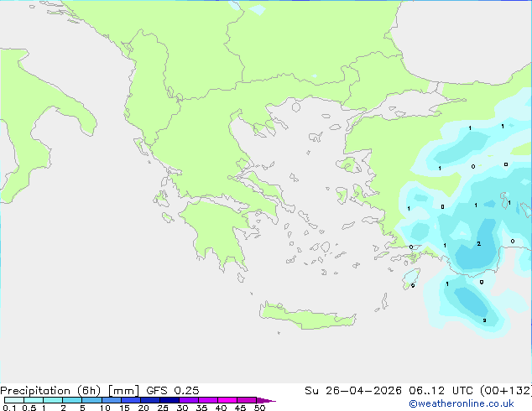Screen dimensions: 532x411
Task: Click the lightest 0.1–0.5 mm legend swatch
Action: coord(14,400)
